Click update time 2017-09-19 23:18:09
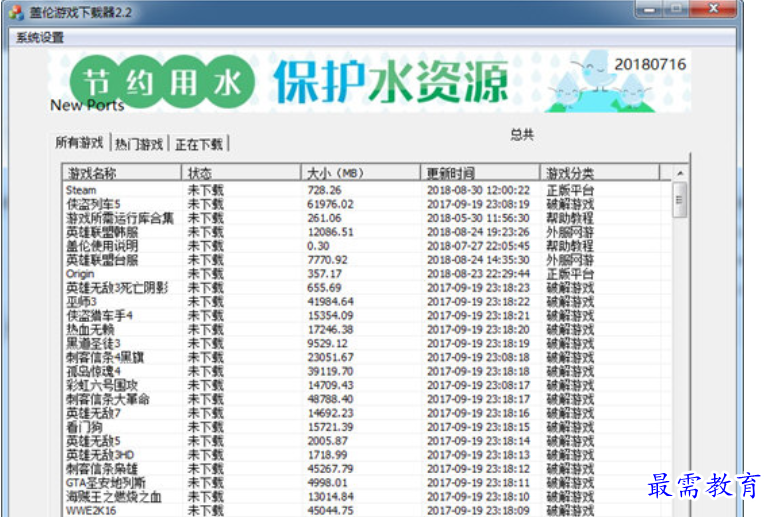This screenshot has width=769, height=517. (x=479, y=511)
